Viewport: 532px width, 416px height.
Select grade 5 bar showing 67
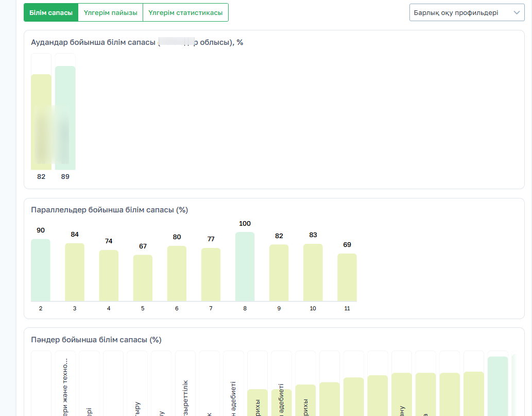click(143, 278)
